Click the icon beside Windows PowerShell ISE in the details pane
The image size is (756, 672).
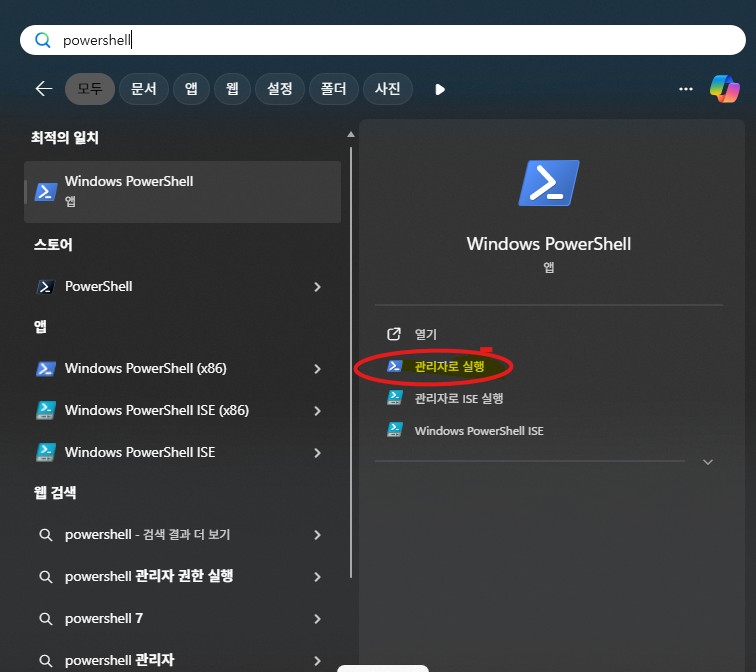(x=394, y=430)
